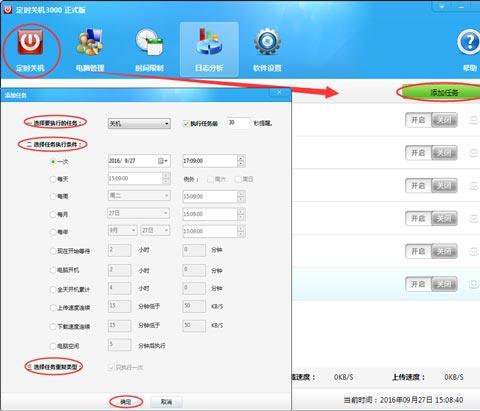Click the 电脑开机 minutes field
The width and height of the screenshot is (480, 411).
click(194, 270)
